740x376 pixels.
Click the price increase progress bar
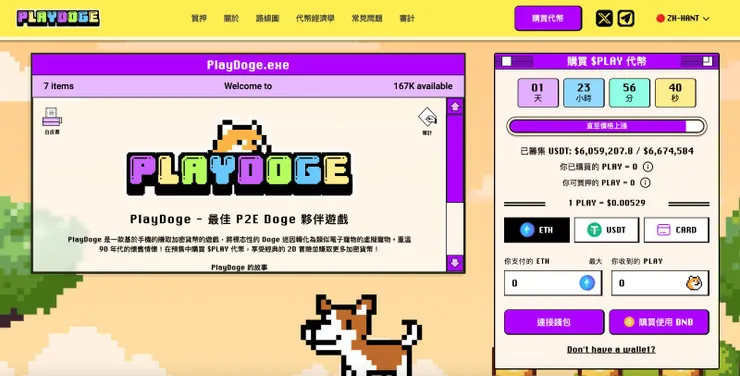pos(606,126)
